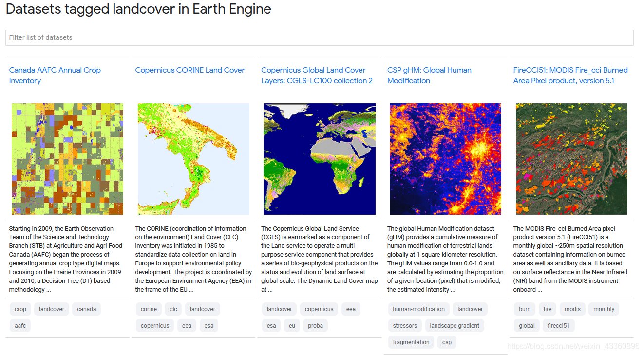
Task: Click the Human Modification heatmap thumbnail
Action: 446,159
